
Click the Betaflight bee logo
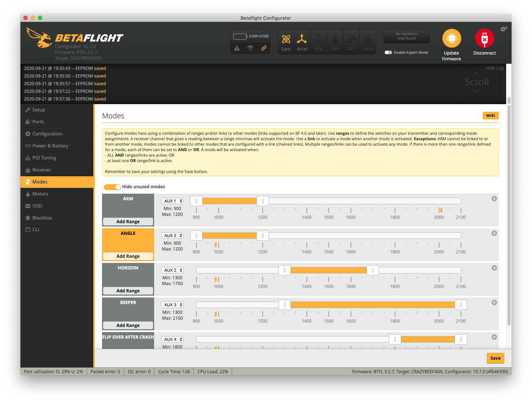pos(39,38)
